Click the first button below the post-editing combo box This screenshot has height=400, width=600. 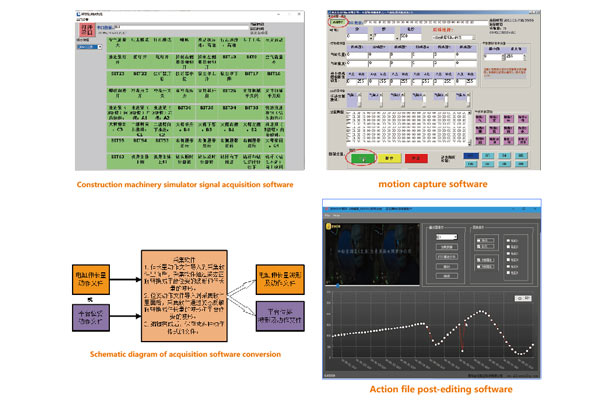447,247
